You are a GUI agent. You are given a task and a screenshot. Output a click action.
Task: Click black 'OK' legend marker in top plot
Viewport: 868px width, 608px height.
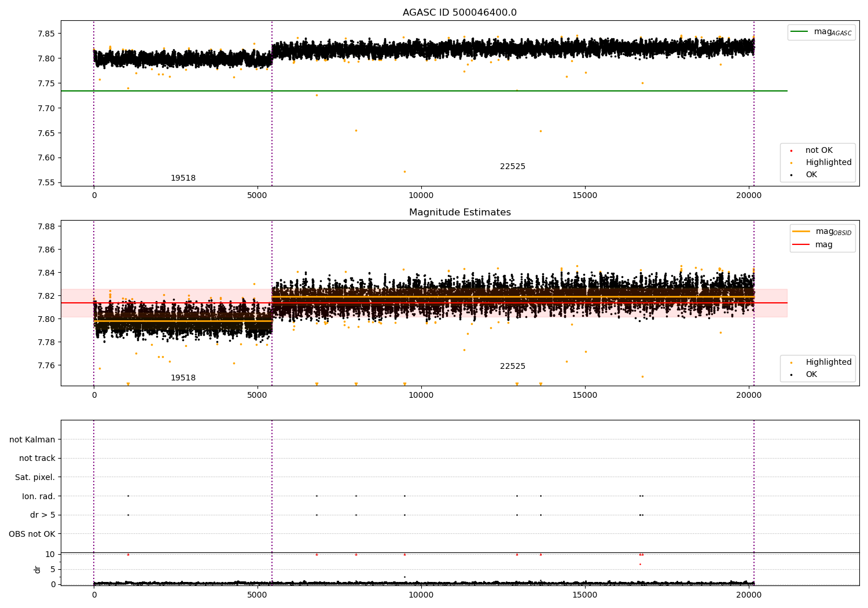[792, 175]
